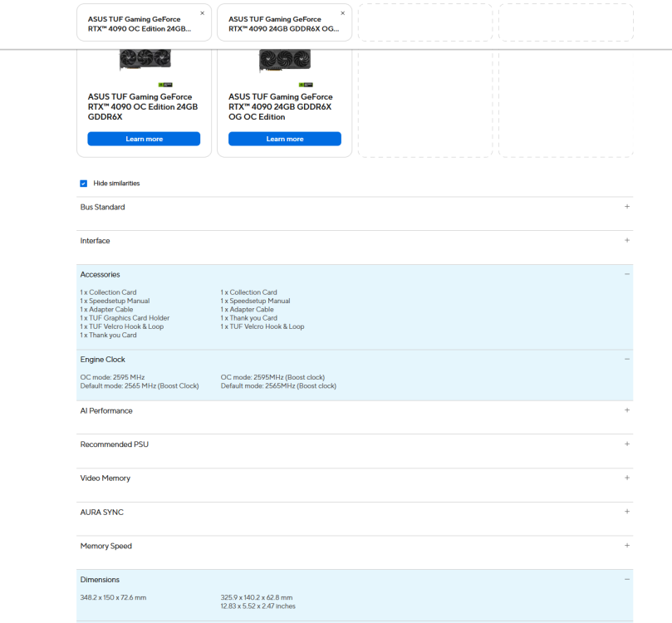Click the text '325.9 x 140.2 x 62.8 mm'
Viewport: 672px width, 623px height.
click(257, 597)
